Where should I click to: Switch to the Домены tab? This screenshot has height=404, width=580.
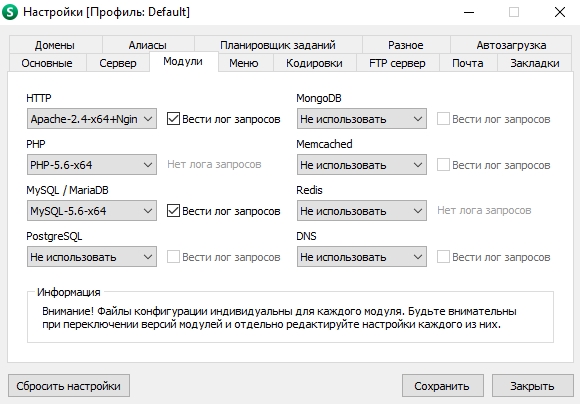[55, 45]
